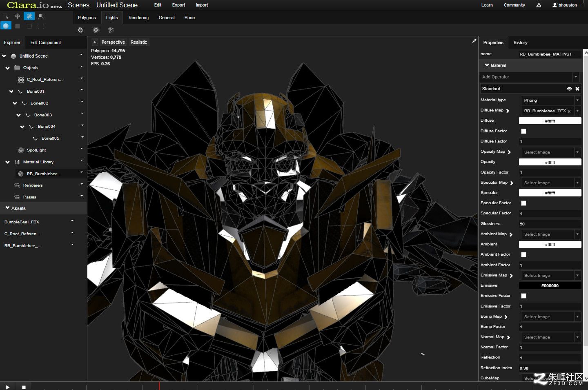This screenshot has height=390, width=588.
Task: Open the Export menu
Action: click(x=178, y=5)
